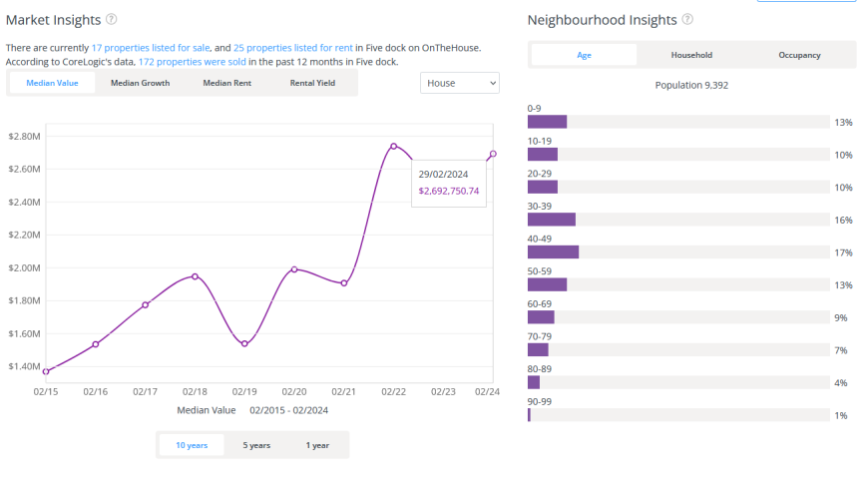Click the 02/2015 - 02/2024 date range caption

(x=289, y=410)
